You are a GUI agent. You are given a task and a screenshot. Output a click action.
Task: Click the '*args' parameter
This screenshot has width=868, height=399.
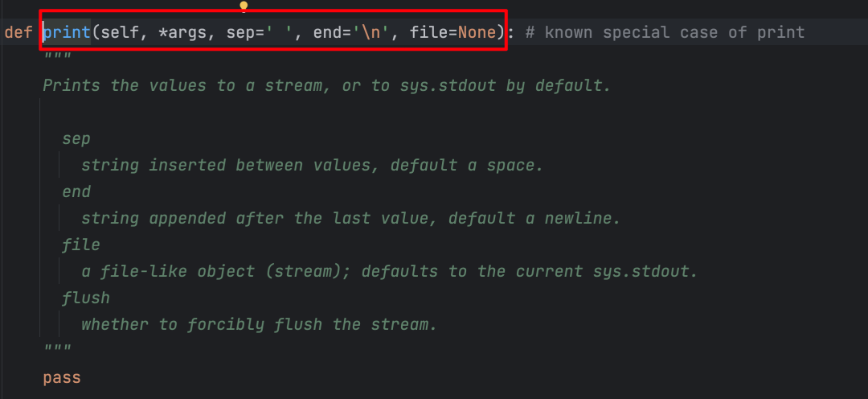click(x=182, y=32)
